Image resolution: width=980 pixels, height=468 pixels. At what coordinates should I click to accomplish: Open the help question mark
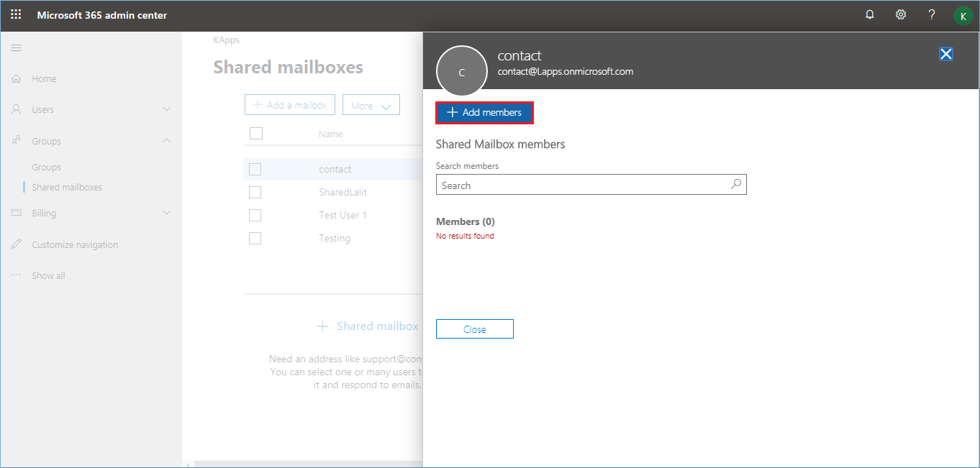[x=932, y=14]
